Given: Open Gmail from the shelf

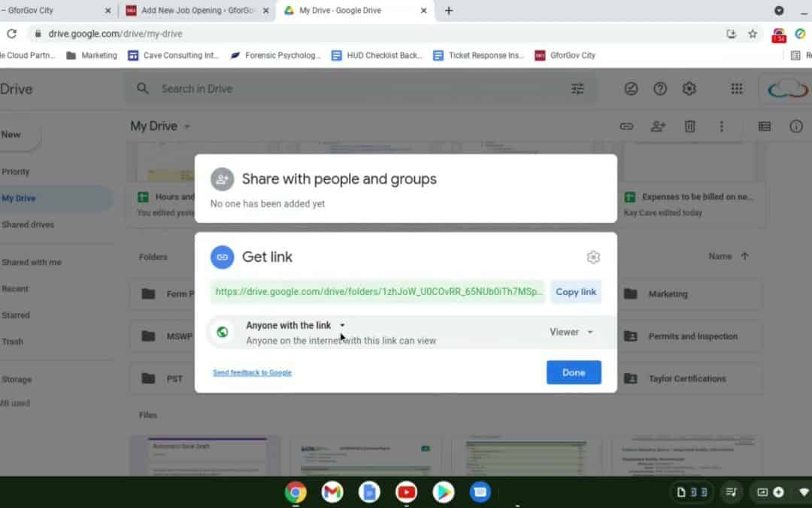Looking at the screenshot, I should (x=332, y=492).
